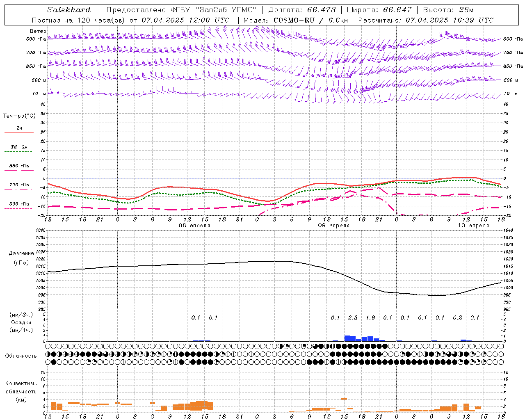Click the "Рассчитано: 07.04.2025 16:39 UTC" timestamp
The width and height of the screenshot is (525, 420).
(x=426, y=20)
